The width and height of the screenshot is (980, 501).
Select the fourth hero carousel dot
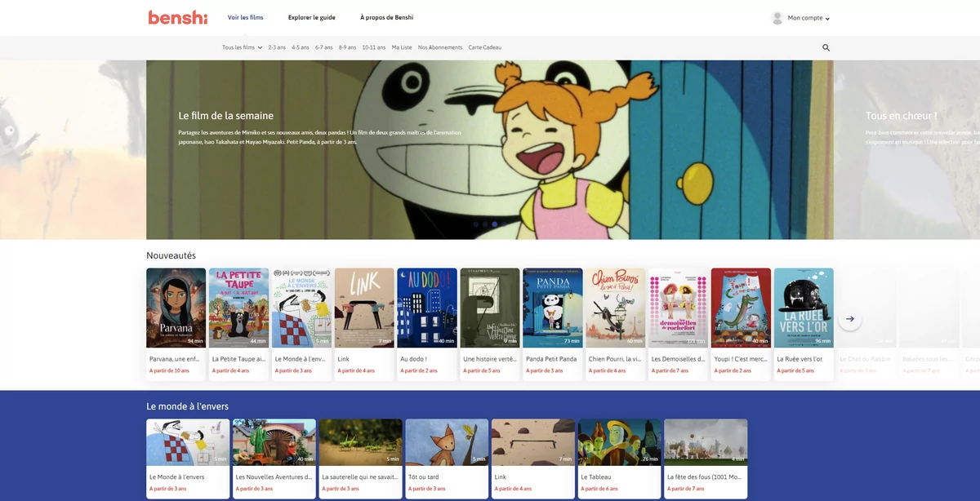(505, 224)
